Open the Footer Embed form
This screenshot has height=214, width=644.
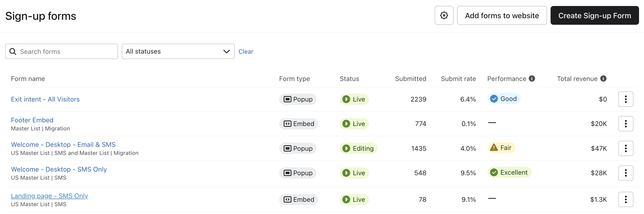coord(32,120)
